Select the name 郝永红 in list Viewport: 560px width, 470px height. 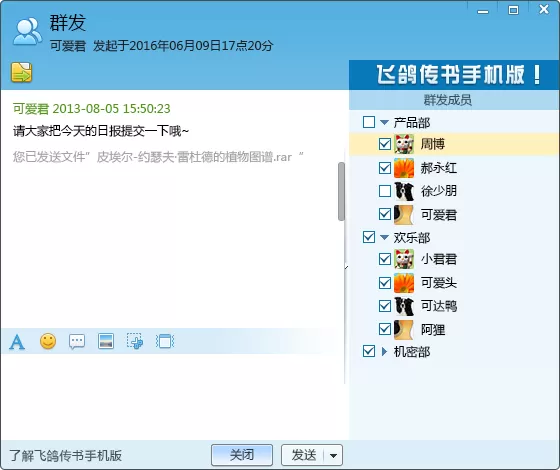pos(439,168)
